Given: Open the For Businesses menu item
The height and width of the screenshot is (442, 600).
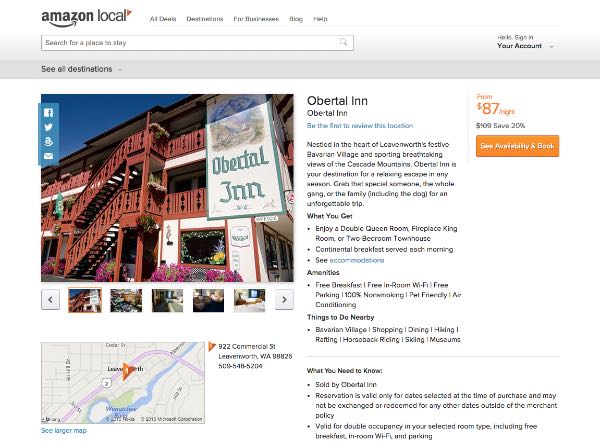Looking at the screenshot, I should [255, 19].
